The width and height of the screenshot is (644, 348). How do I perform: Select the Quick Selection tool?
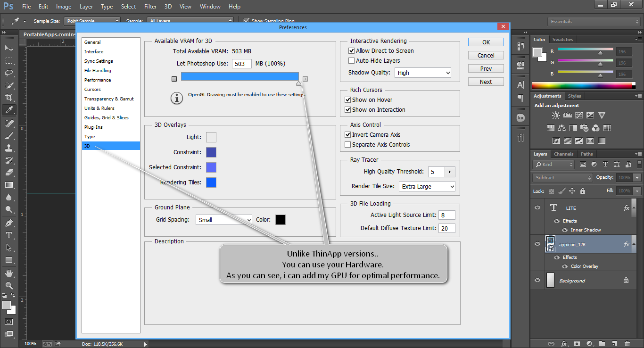pyautogui.click(x=9, y=85)
